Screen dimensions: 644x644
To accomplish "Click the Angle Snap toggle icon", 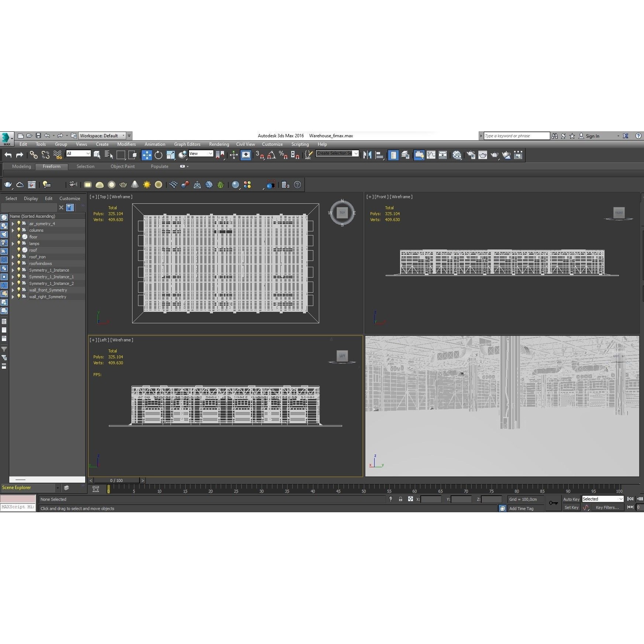I will click(x=271, y=155).
